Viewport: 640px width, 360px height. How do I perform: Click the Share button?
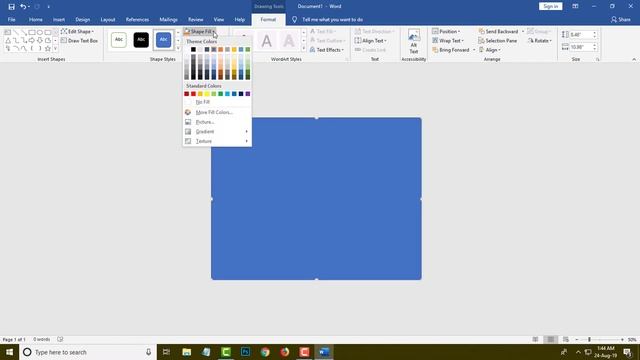pyautogui.click(x=620, y=20)
